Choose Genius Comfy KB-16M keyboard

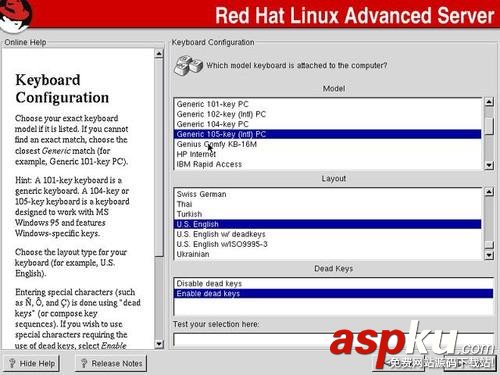click(x=327, y=144)
